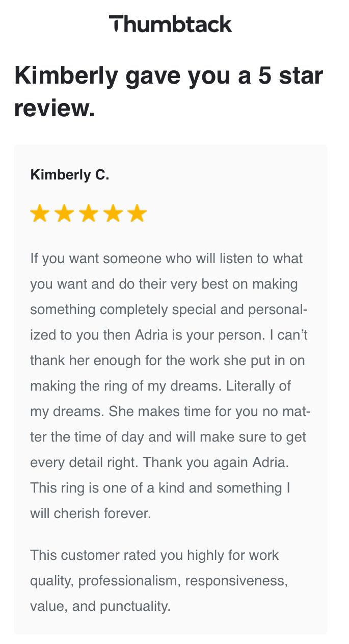Click 'This ring is one of a kind' line
The width and height of the screenshot is (349, 644).
tap(160, 487)
